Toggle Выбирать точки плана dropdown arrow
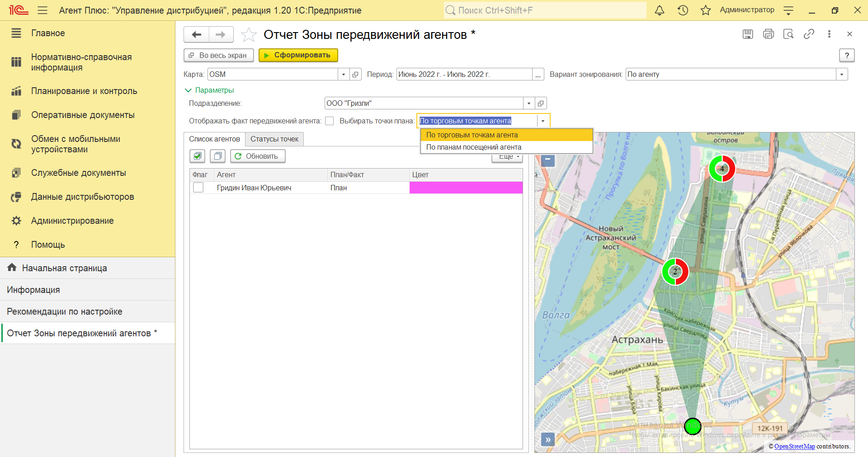Viewport: 868px width, 457px height. coord(543,121)
